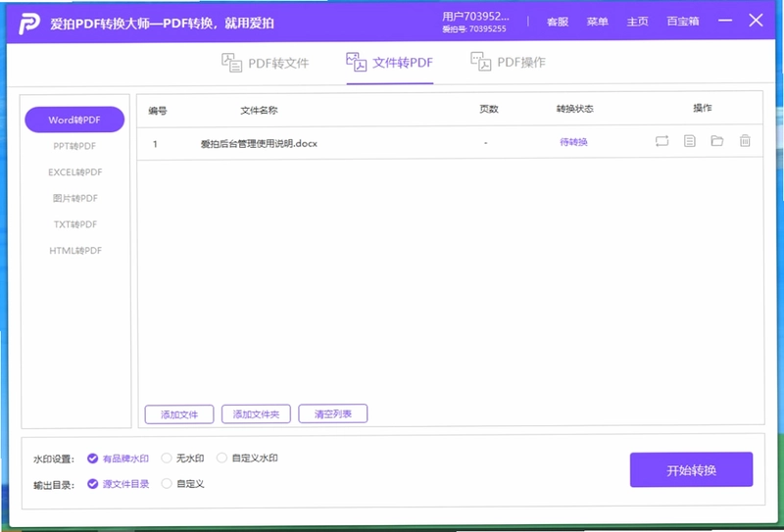
Task: Go to 主页 in the title bar
Action: pyautogui.click(x=638, y=22)
